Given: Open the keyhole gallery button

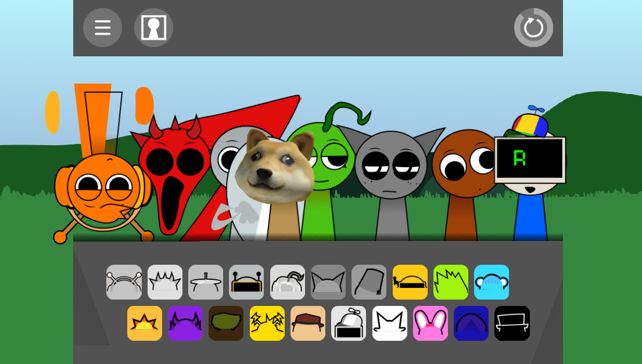Looking at the screenshot, I should click(x=153, y=28).
